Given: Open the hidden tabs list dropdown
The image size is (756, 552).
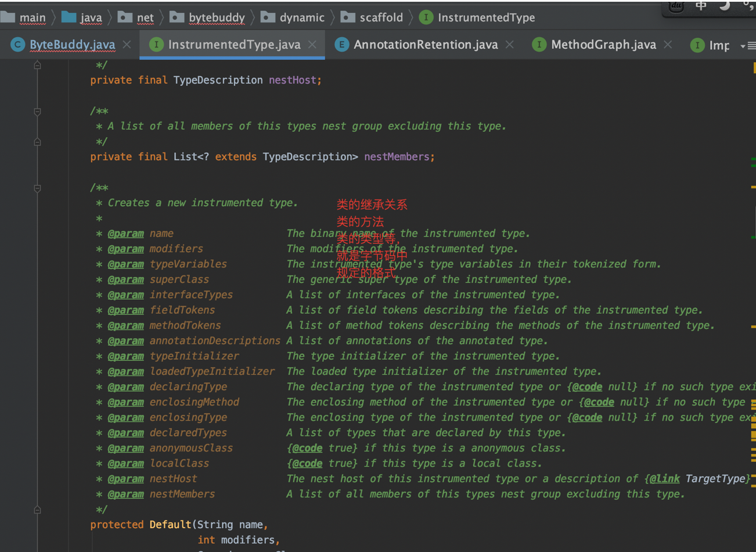Looking at the screenshot, I should coord(747,46).
